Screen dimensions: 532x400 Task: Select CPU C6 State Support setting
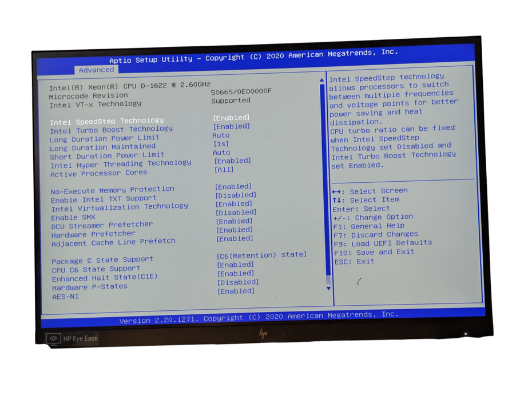click(x=96, y=270)
